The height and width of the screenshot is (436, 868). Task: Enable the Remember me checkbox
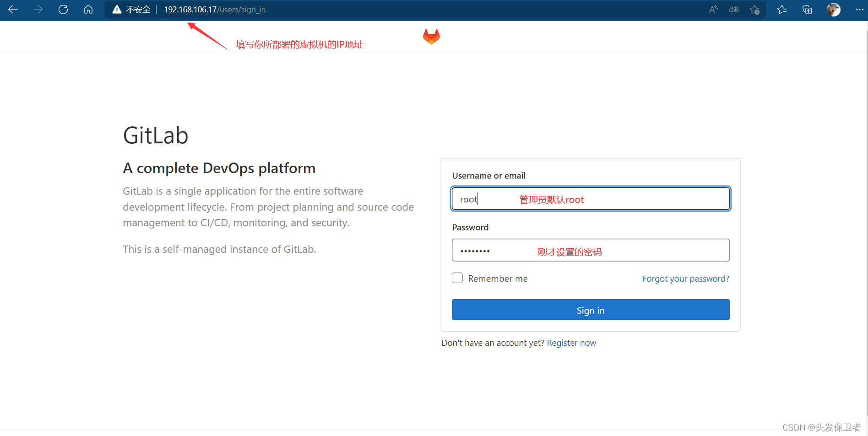click(457, 278)
